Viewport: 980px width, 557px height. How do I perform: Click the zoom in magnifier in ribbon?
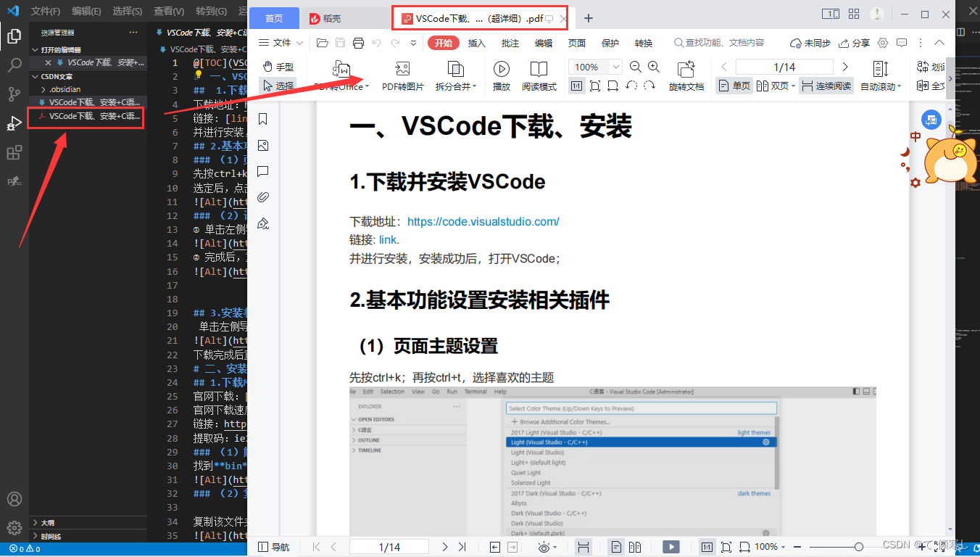(654, 67)
